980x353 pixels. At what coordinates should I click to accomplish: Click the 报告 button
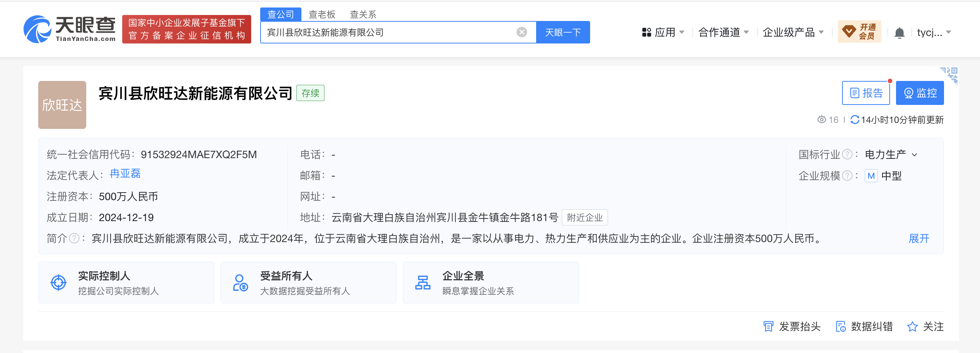(866, 93)
